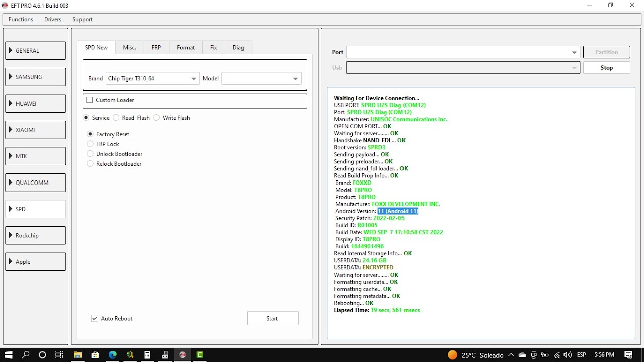Select FRP Lock option
The height and width of the screenshot is (362, 644).
[90, 144]
